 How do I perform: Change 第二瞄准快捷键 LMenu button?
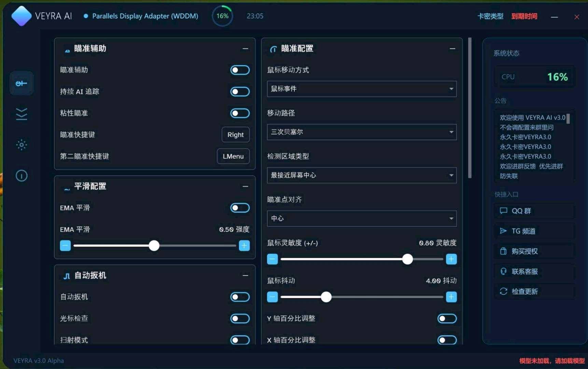click(x=233, y=156)
